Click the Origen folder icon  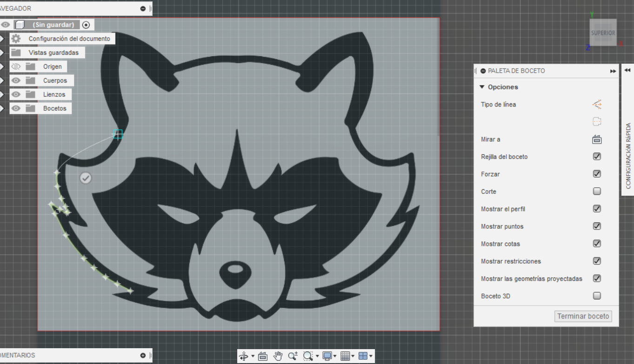[31, 66]
